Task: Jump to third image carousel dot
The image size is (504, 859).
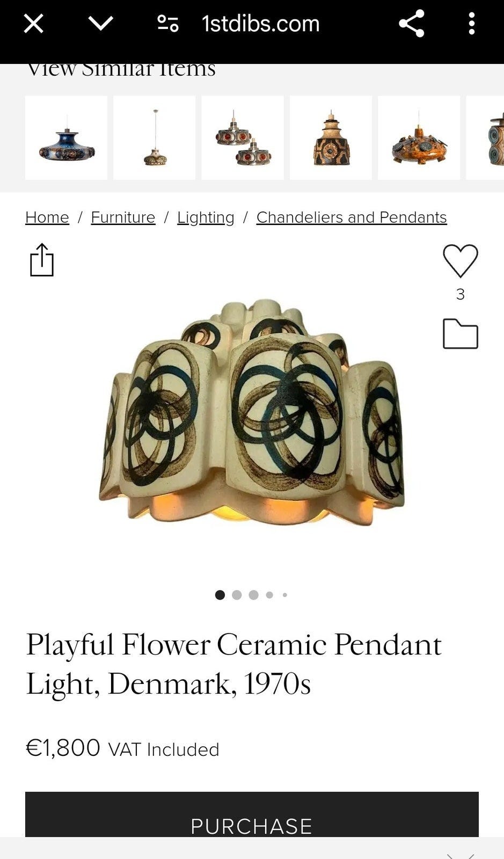Action: (x=254, y=595)
